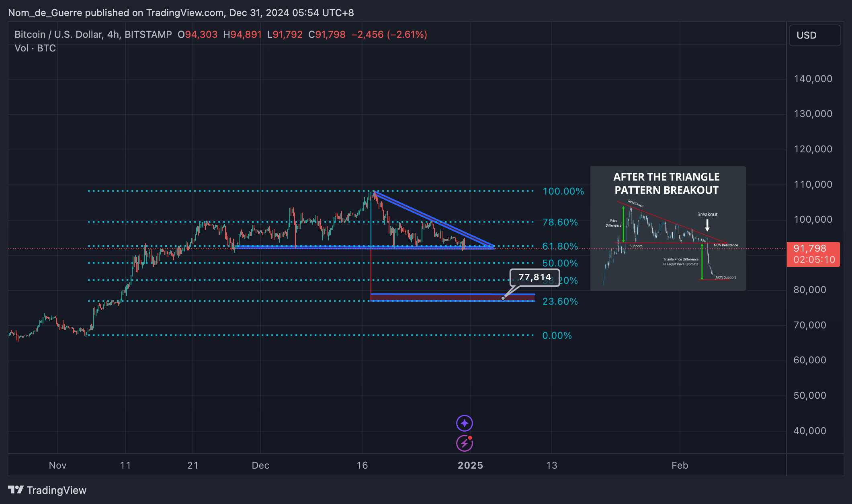
Task: Click the 21 date label on time axis
Action: (x=193, y=465)
